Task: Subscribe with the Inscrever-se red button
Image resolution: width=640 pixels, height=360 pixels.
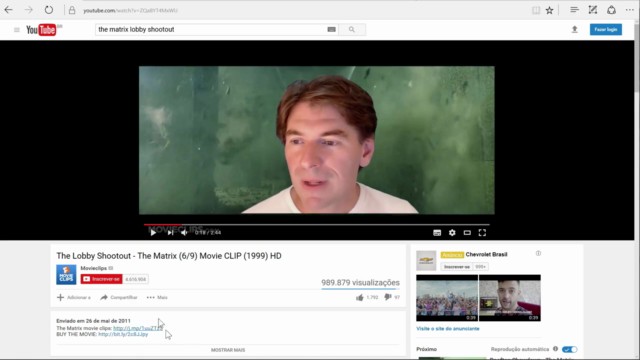Action: coord(101,279)
